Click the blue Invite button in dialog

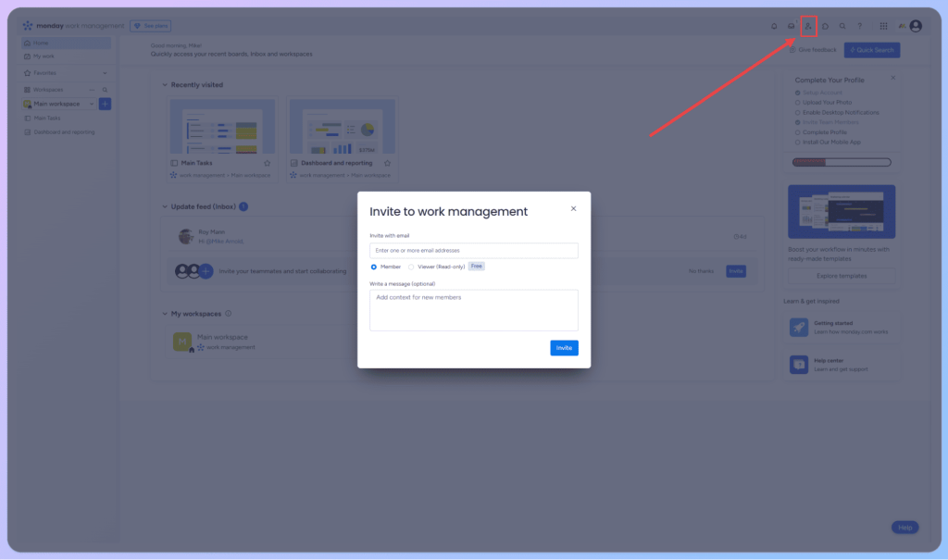coord(564,348)
